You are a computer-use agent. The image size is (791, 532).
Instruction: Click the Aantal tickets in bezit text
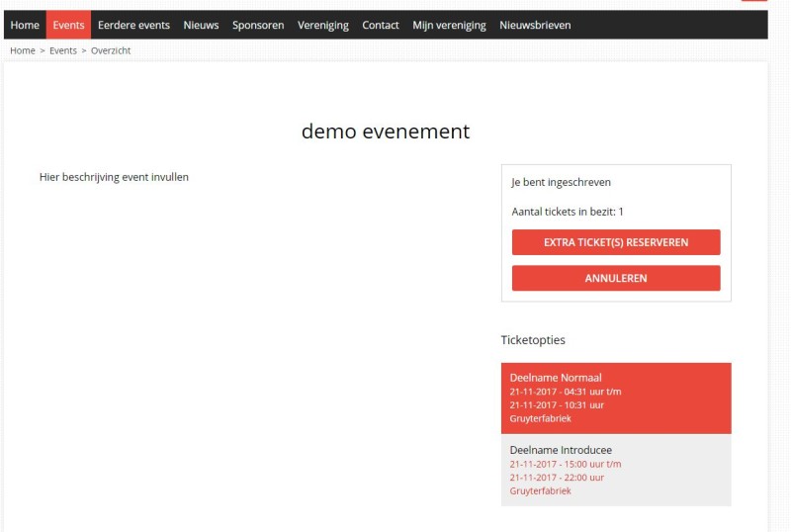(x=568, y=212)
